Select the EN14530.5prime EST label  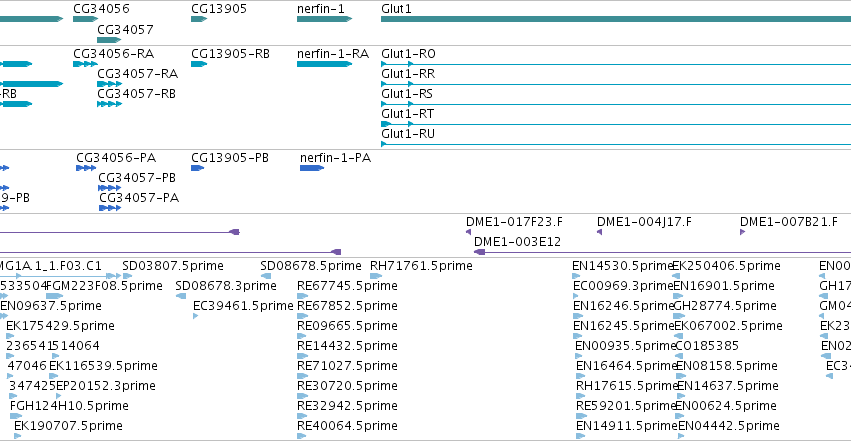(623, 266)
